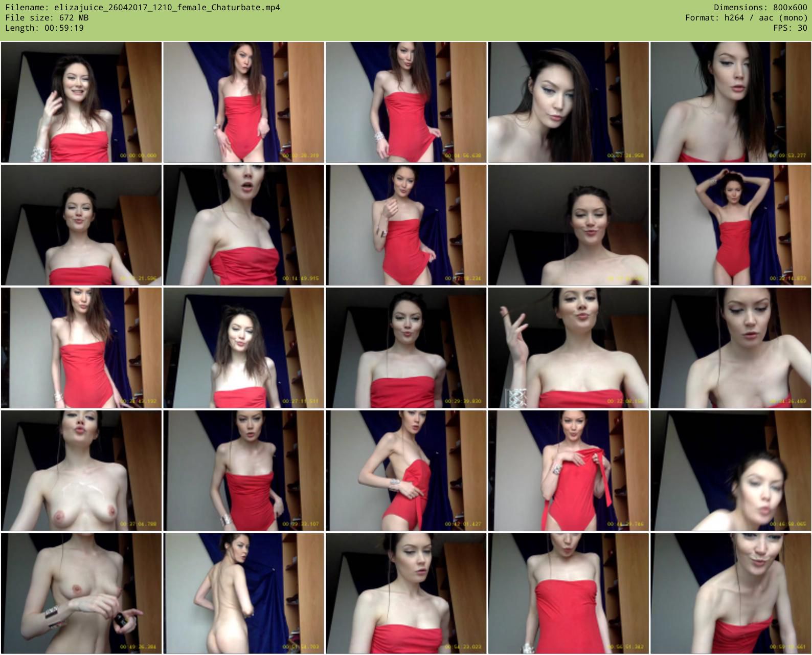The image size is (812, 655).
Task: Select the thumbnail stamped 00:24:43.192
Action: [81, 348]
